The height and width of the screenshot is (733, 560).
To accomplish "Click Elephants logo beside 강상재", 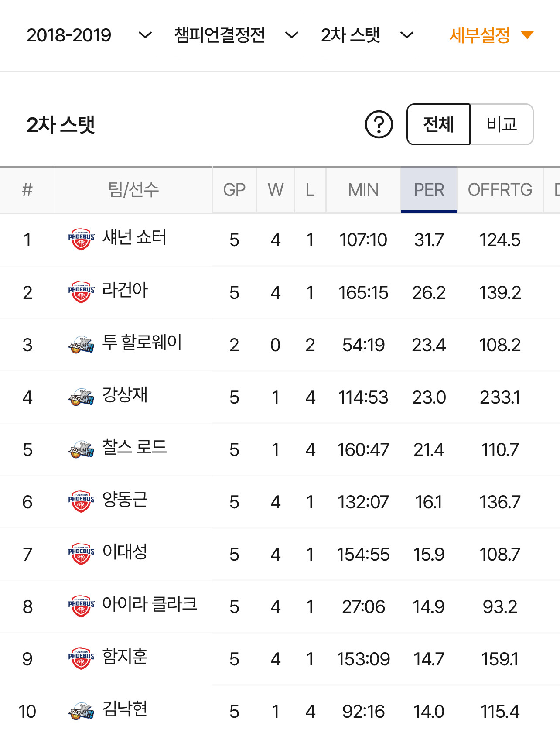I will pyautogui.click(x=81, y=397).
